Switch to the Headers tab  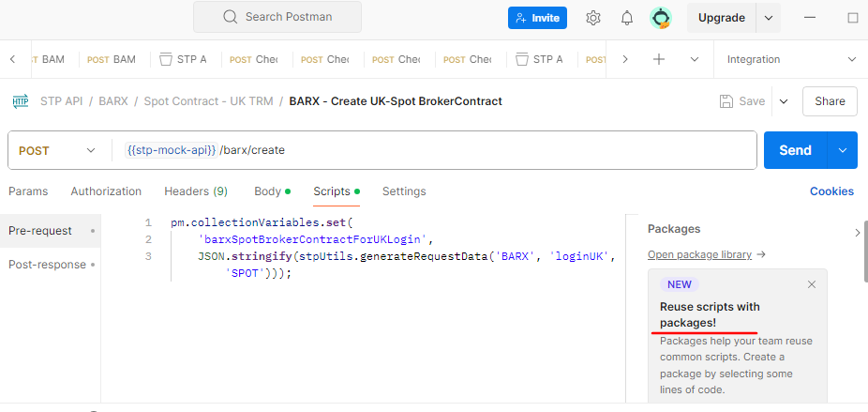tap(196, 191)
